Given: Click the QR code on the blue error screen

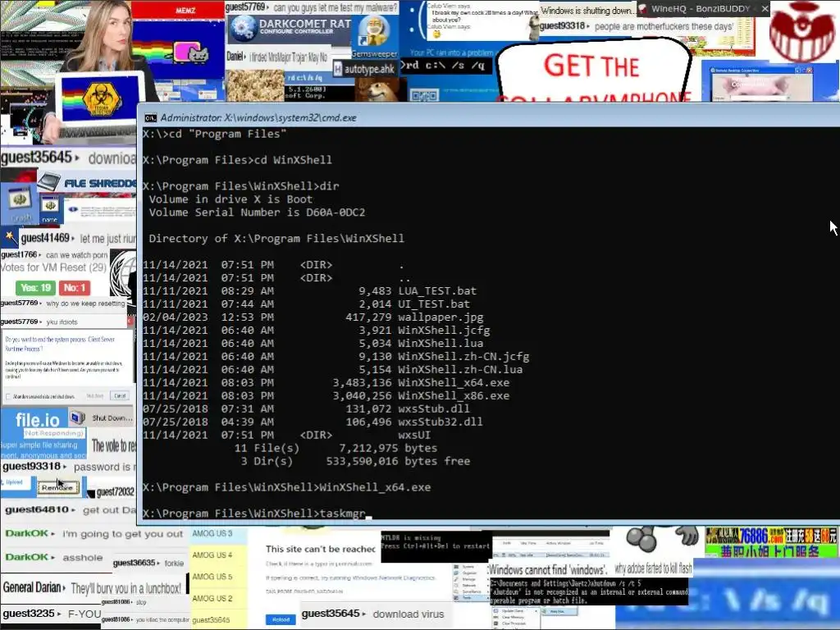Looking at the screenshot, I should [x=424, y=95].
